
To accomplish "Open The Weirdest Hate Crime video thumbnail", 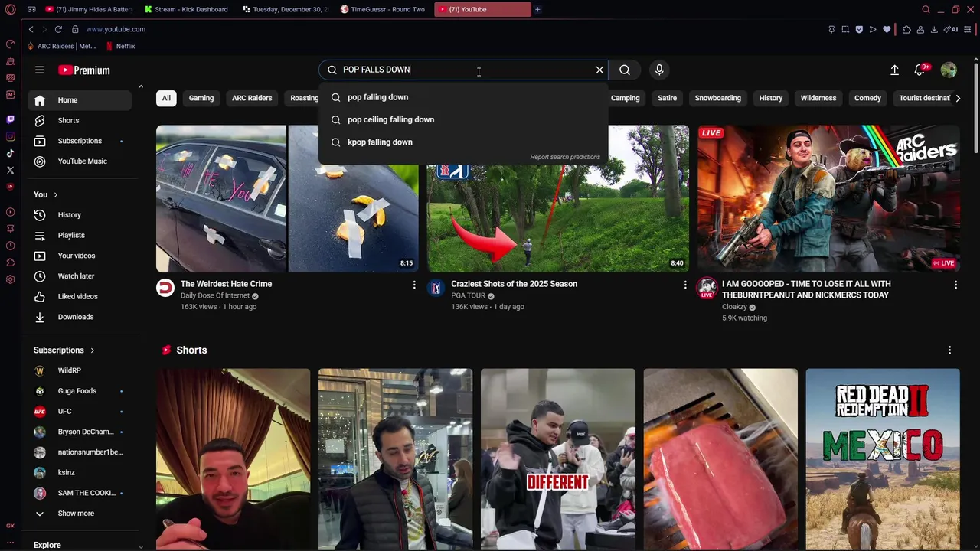I will [x=287, y=198].
